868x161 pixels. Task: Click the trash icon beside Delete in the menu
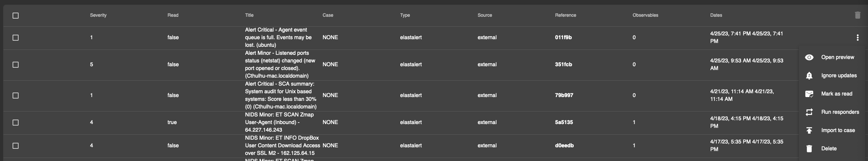coord(809,148)
